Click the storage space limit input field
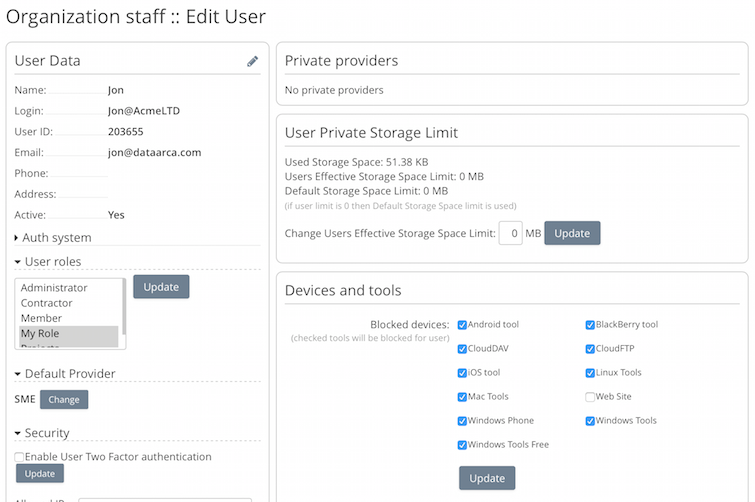The image size is (755, 502). pyautogui.click(x=510, y=233)
